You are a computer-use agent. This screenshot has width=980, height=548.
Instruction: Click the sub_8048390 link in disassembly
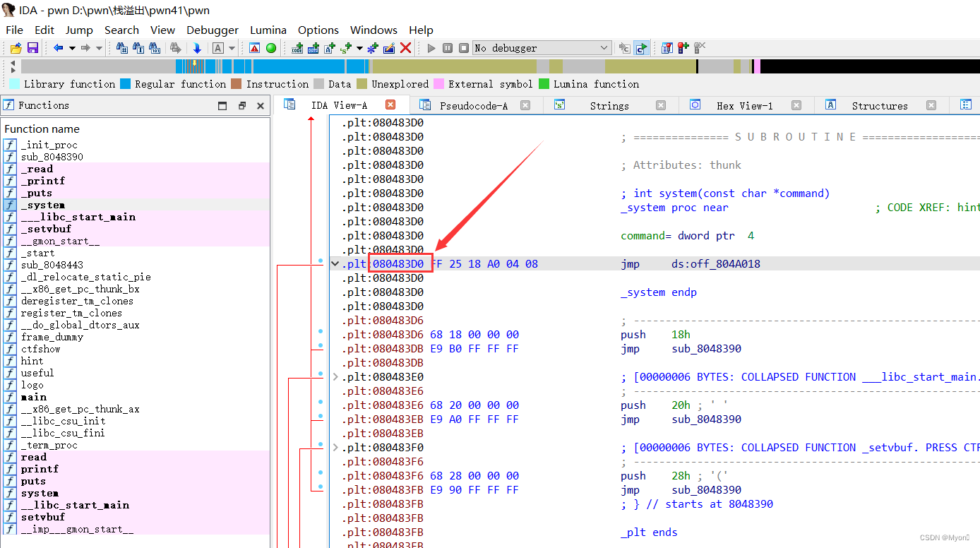pos(706,348)
